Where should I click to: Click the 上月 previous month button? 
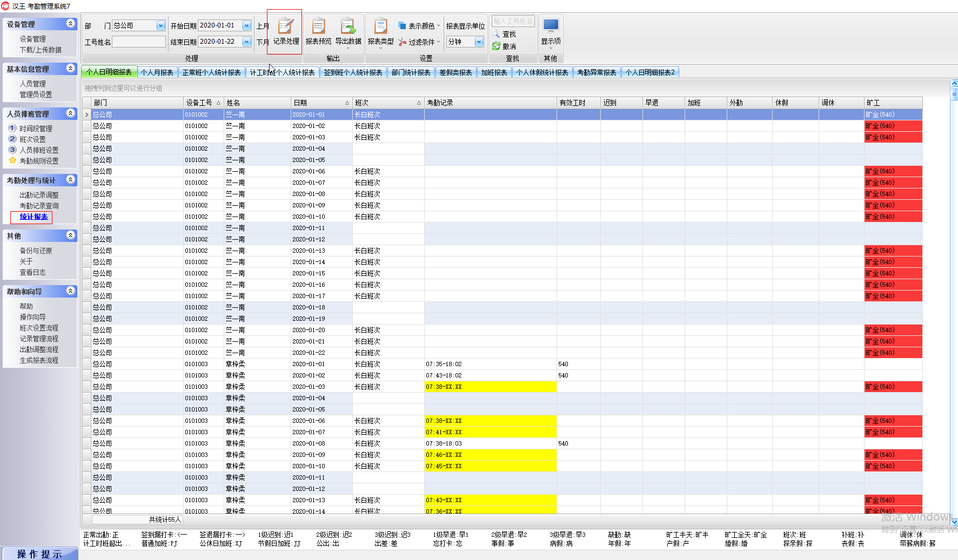pos(263,26)
